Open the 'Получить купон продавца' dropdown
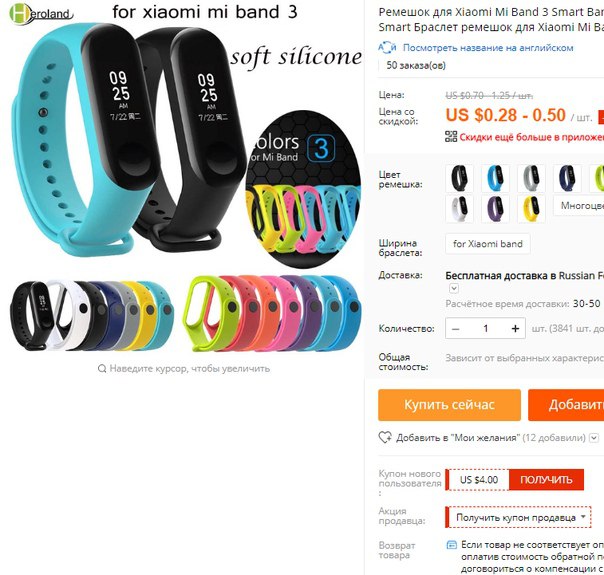 518,517
